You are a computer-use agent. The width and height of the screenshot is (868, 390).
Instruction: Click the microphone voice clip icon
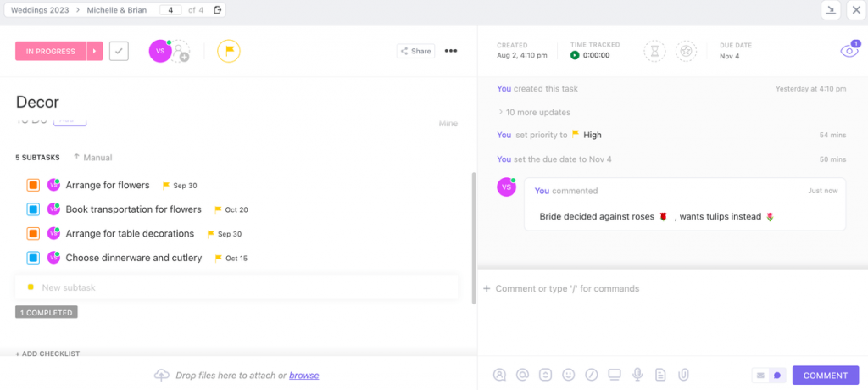coord(637,375)
